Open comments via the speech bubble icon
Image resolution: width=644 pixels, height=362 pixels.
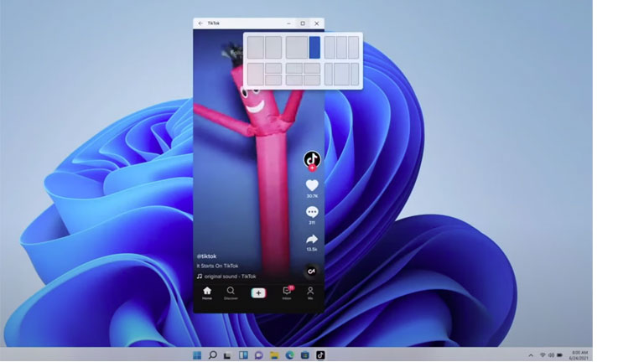[x=312, y=212]
